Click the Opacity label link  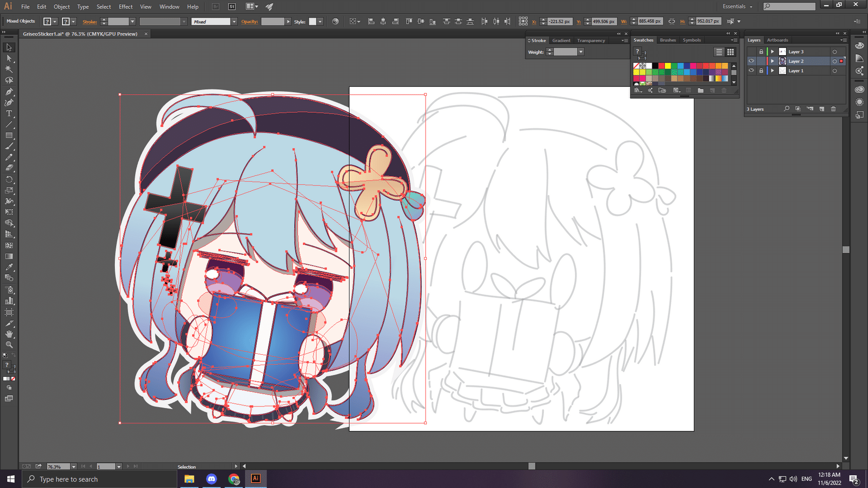click(249, 21)
